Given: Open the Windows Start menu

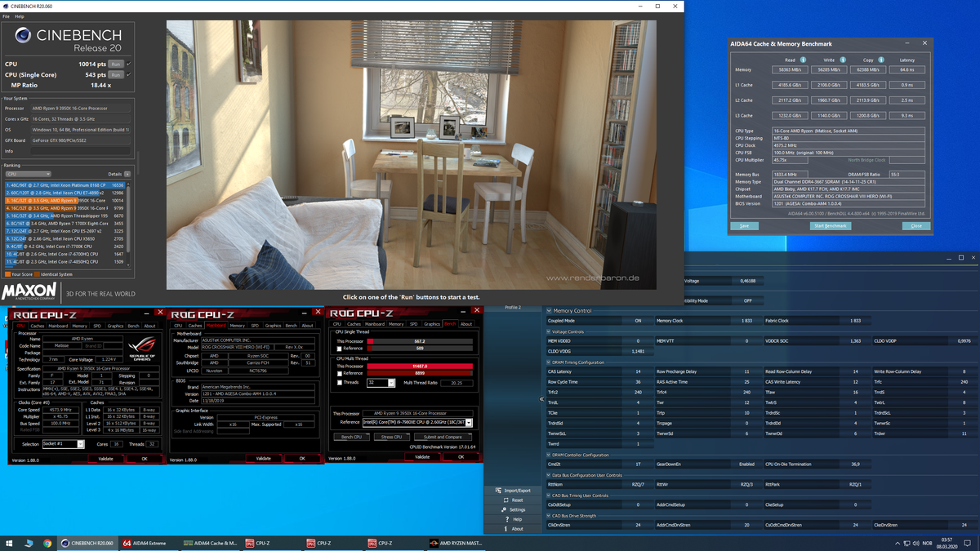Looking at the screenshot, I should pyautogui.click(x=10, y=543).
